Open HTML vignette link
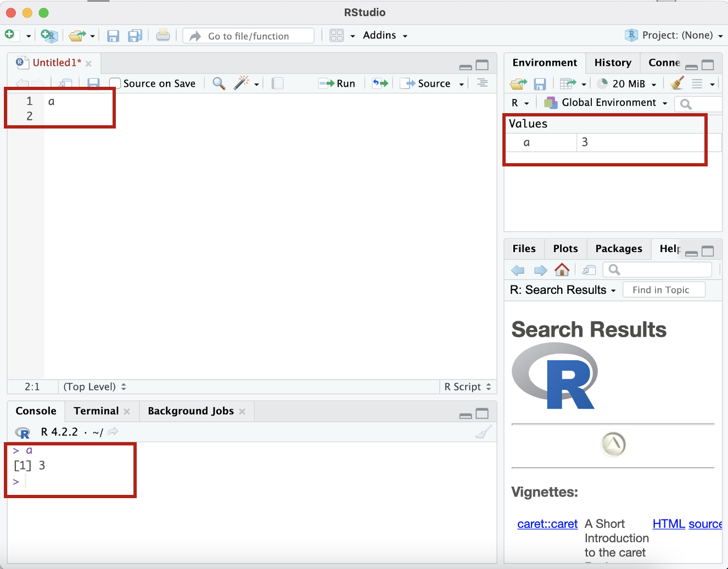This screenshot has height=569, width=728. [669, 524]
